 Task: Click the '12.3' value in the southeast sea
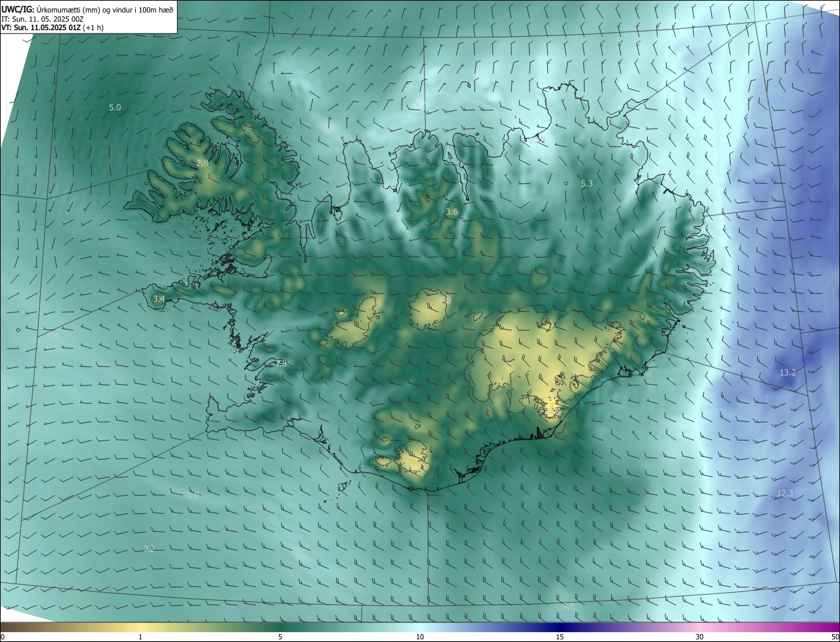785,493
